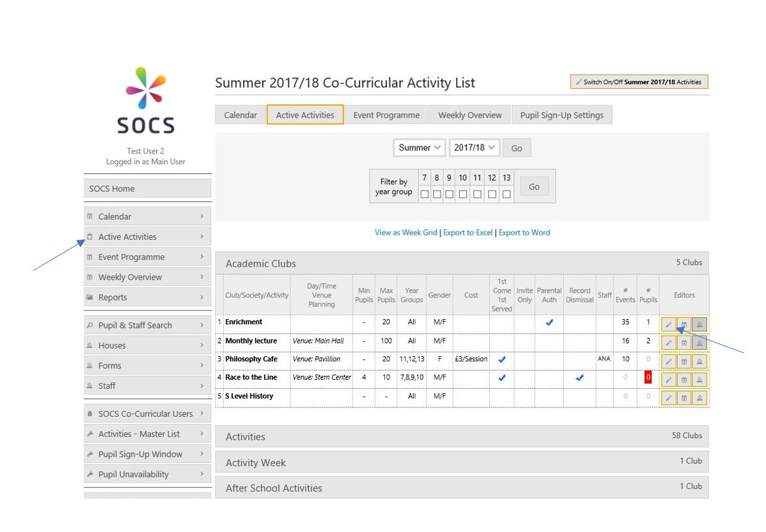Image resolution: width=766 pixels, height=532 pixels.
Task: Click the pupils icon for Monthly lecture
Action: 700,343
